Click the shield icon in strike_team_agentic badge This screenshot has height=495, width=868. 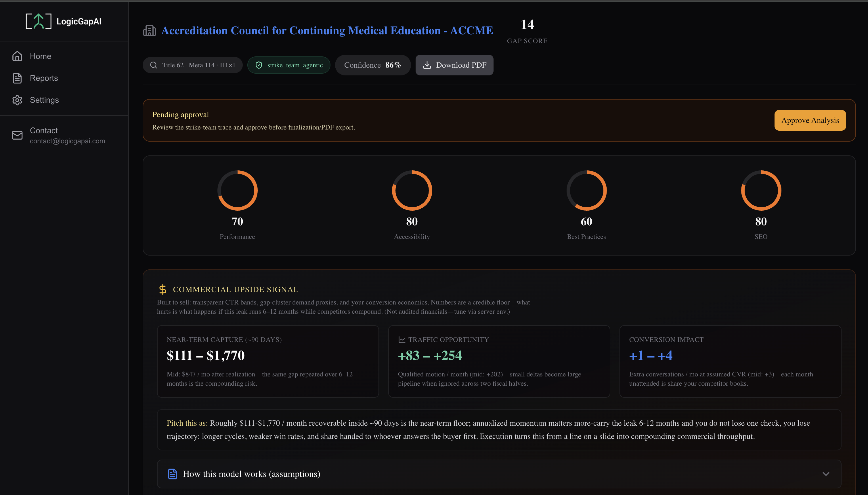click(259, 65)
